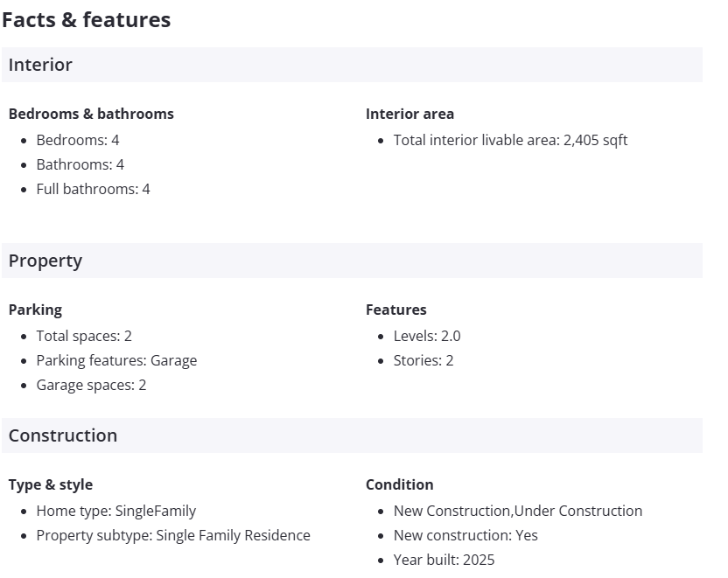The image size is (728, 578).
Task: Select the New Construction,Under Construction item
Action: coord(518,511)
